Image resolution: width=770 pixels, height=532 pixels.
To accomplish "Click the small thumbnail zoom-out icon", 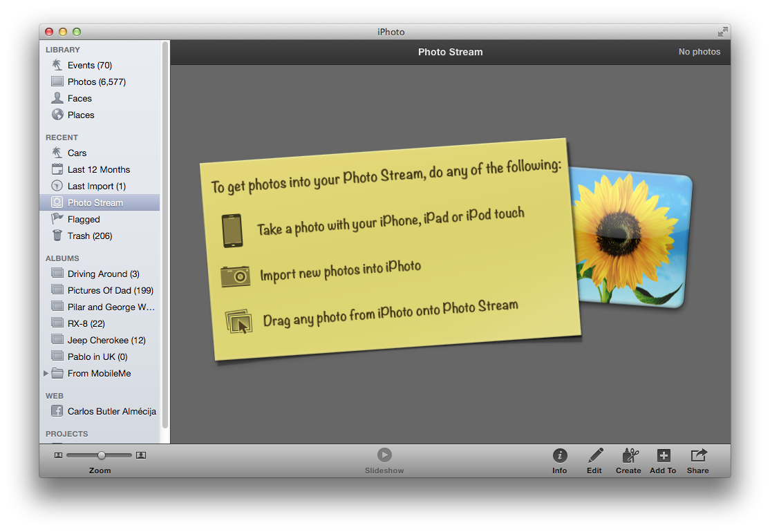I will (x=59, y=455).
